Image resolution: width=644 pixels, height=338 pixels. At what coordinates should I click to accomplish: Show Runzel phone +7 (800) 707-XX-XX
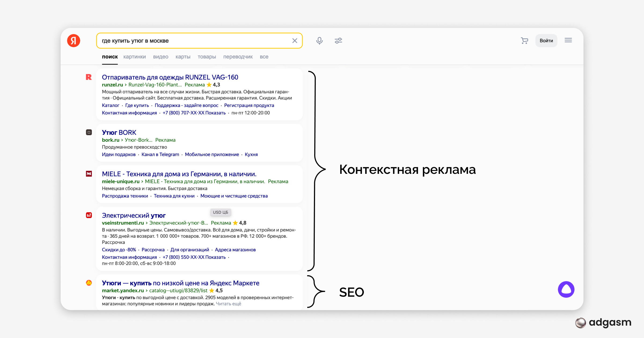click(x=194, y=113)
